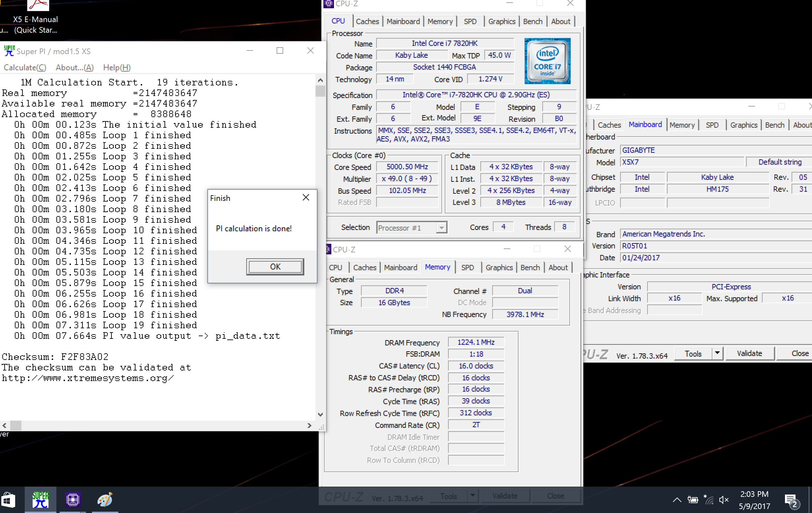Open the Tools dropdown arrow

coord(717,353)
